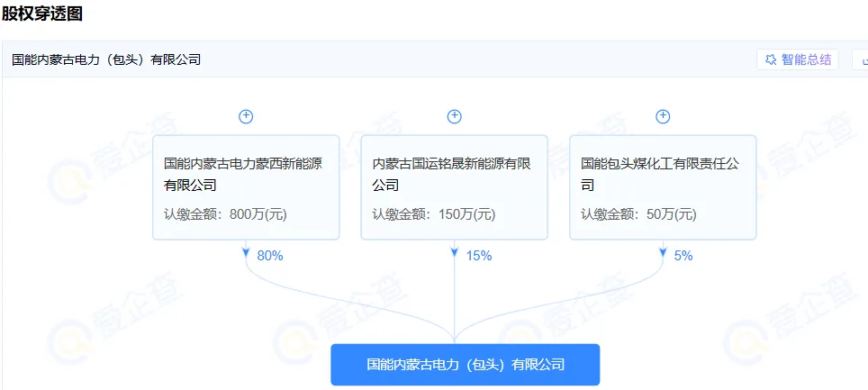Open the 国能包头煤化工有限责任公司 shareholder card

[x=664, y=187]
